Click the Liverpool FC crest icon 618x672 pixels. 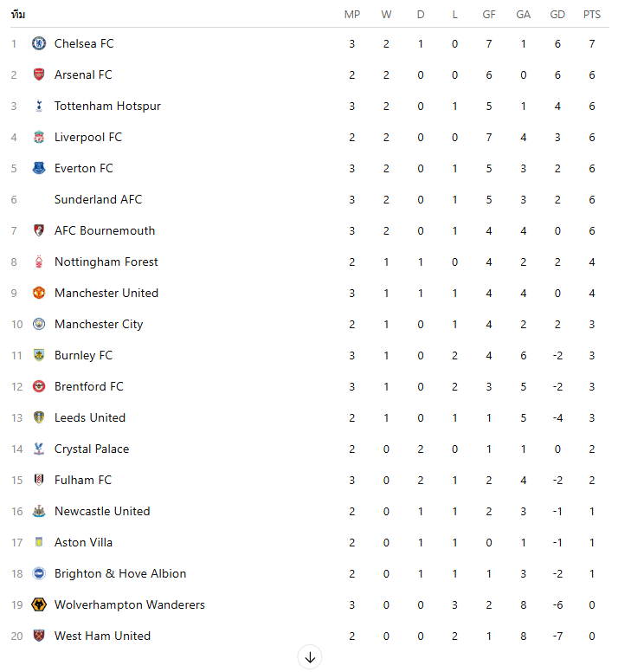pyautogui.click(x=39, y=137)
